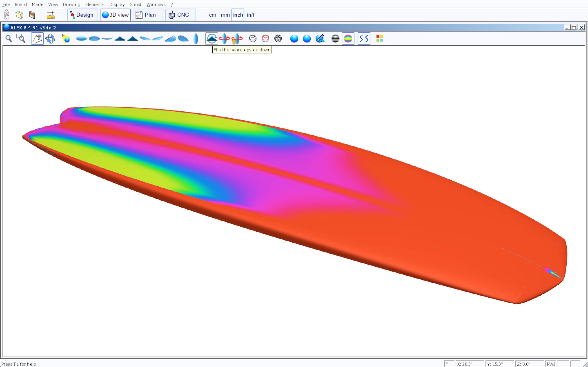
Task: Switch to Design mode
Action: [x=82, y=15]
